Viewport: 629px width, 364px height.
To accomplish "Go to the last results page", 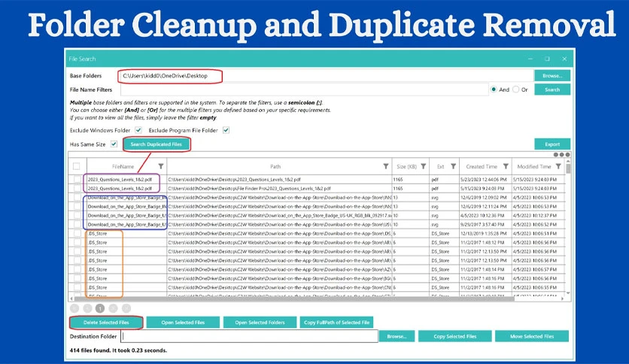I will point(126,308).
